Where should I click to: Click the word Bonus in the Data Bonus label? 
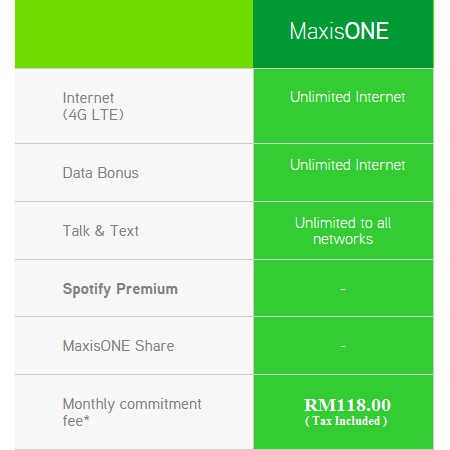pos(118,173)
